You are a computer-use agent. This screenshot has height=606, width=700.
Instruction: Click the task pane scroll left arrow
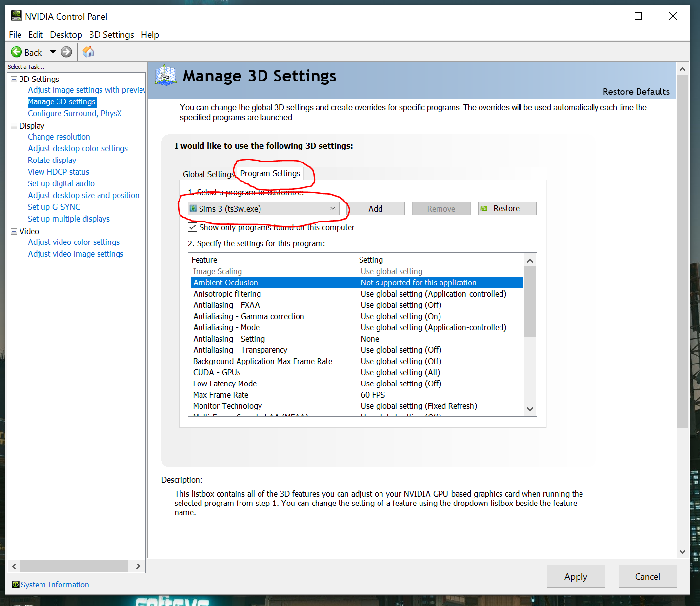14,566
